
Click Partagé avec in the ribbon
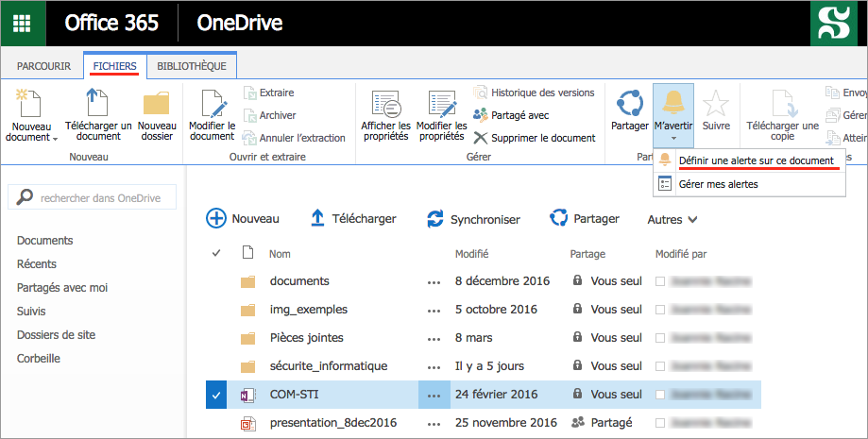[x=511, y=115]
